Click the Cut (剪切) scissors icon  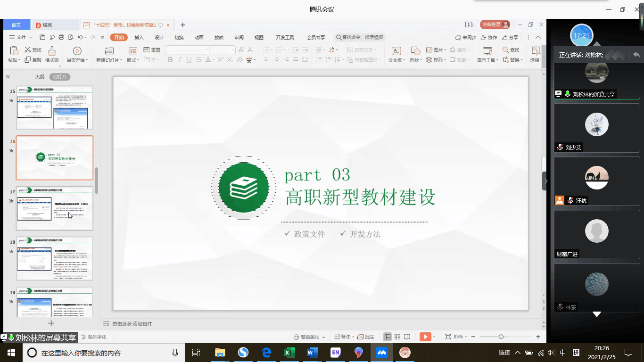pos(28,50)
